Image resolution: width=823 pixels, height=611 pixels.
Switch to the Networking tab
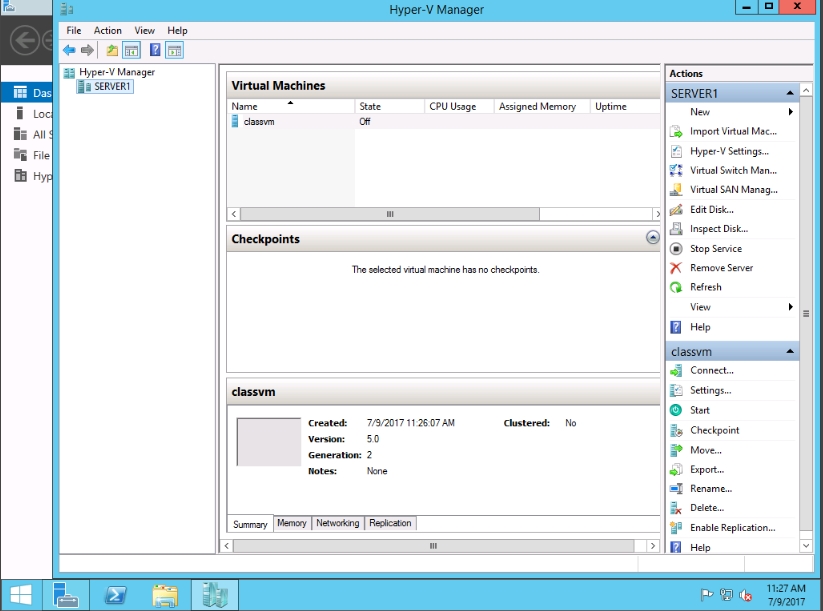tap(337, 523)
